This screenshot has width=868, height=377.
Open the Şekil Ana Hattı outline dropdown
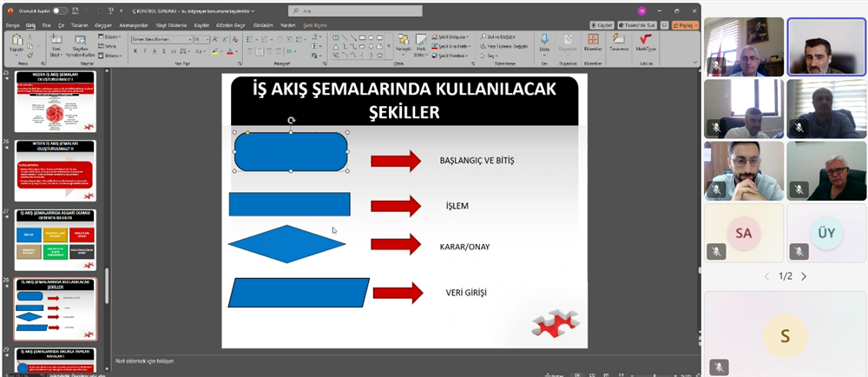pos(450,46)
